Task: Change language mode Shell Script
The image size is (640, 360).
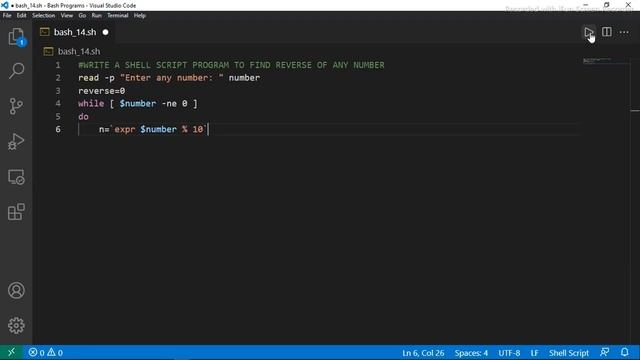Action: tap(569, 353)
